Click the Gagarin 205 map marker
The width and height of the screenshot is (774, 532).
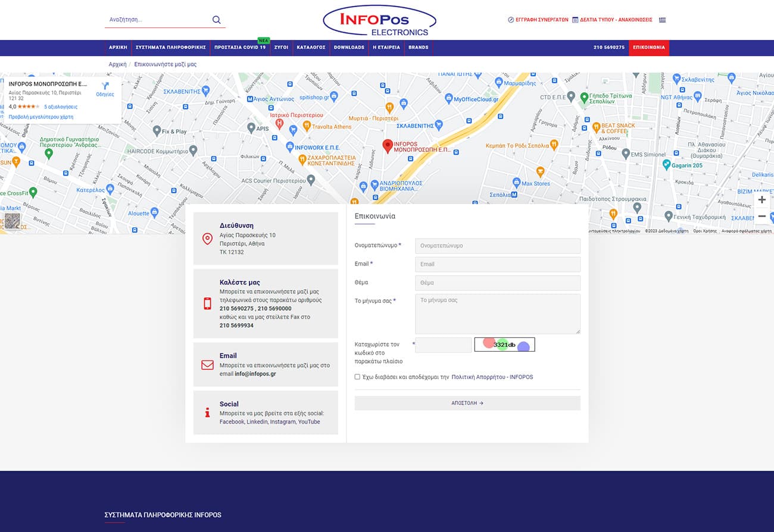pos(667,165)
